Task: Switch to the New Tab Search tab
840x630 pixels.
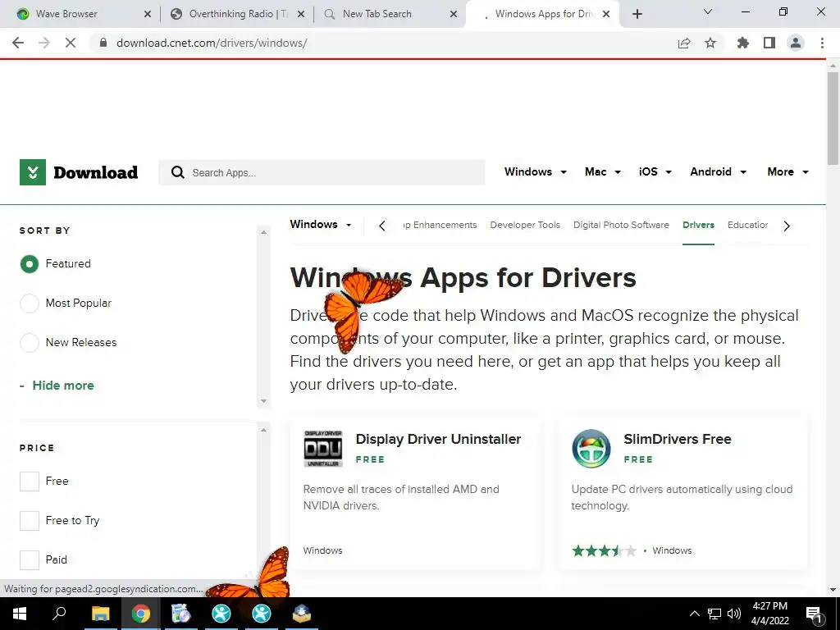Action: (377, 14)
